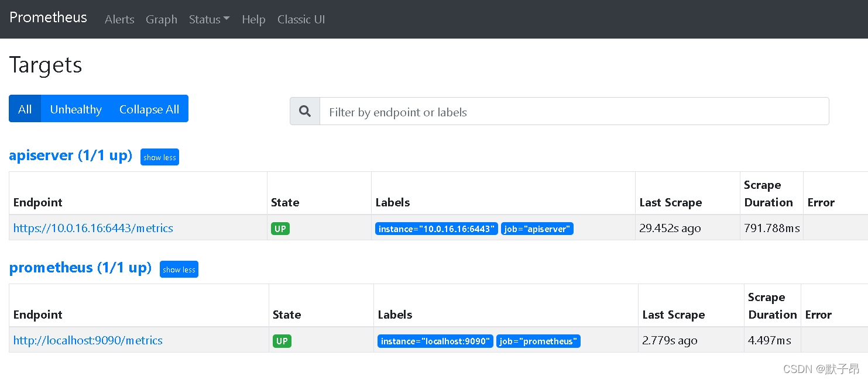Click the job="prometheus" label badge
The image size is (868, 380).
click(x=538, y=341)
